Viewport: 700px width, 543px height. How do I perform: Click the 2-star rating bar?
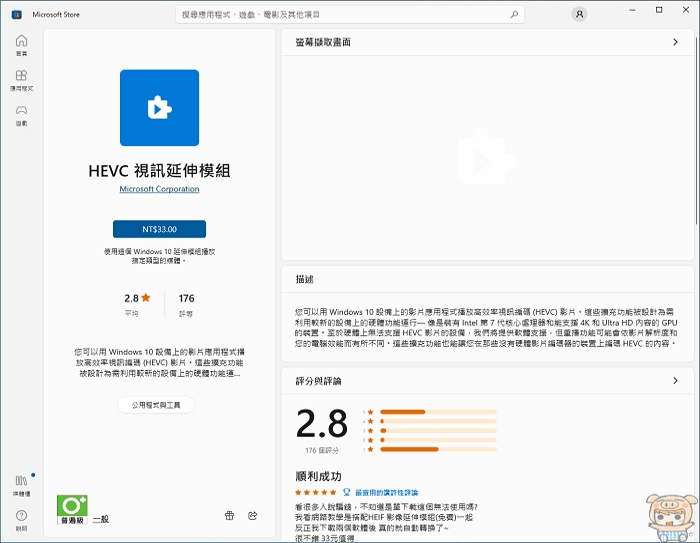pyautogui.click(x=438, y=440)
